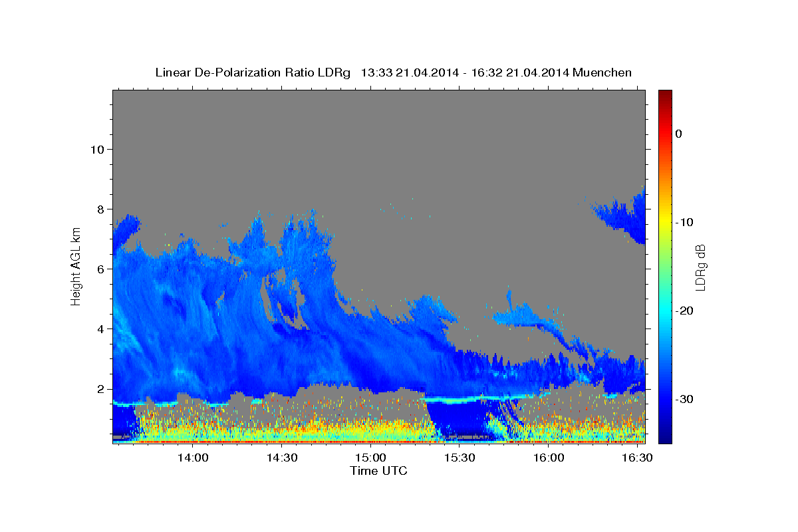Screen dimensions: 798x532
Task: Click the 14:30 time tick label
Action: point(282,458)
